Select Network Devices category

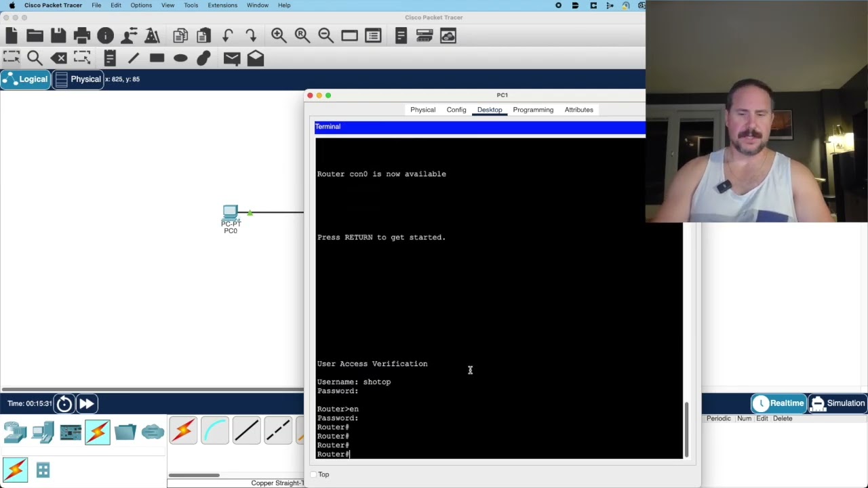pos(15,432)
